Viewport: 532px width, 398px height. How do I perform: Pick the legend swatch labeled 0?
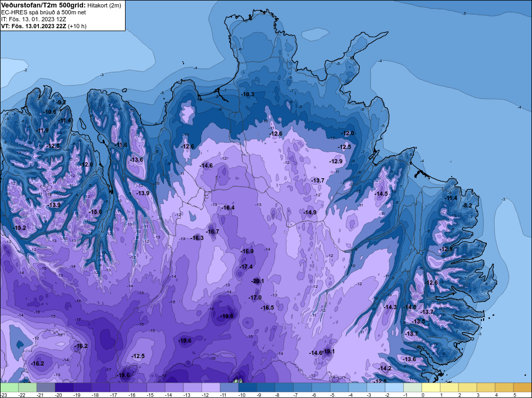(x=431, y=387)
